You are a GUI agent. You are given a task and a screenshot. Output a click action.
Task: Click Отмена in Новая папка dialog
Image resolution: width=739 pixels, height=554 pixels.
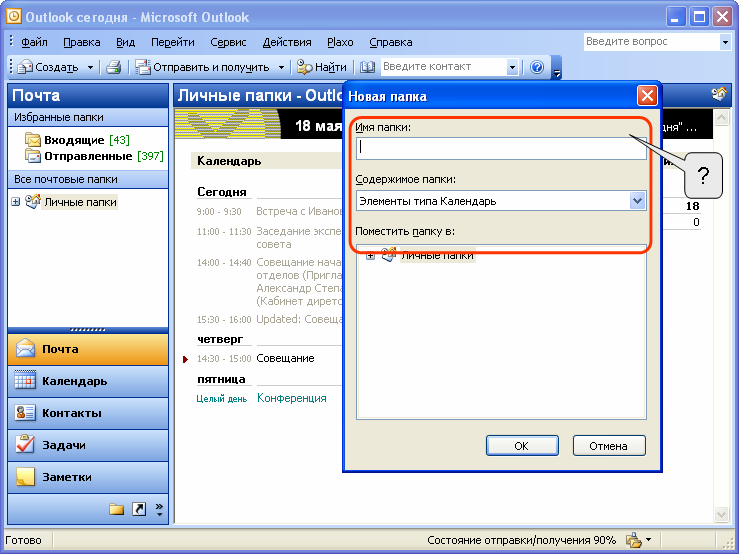click(x=609, y=446)
